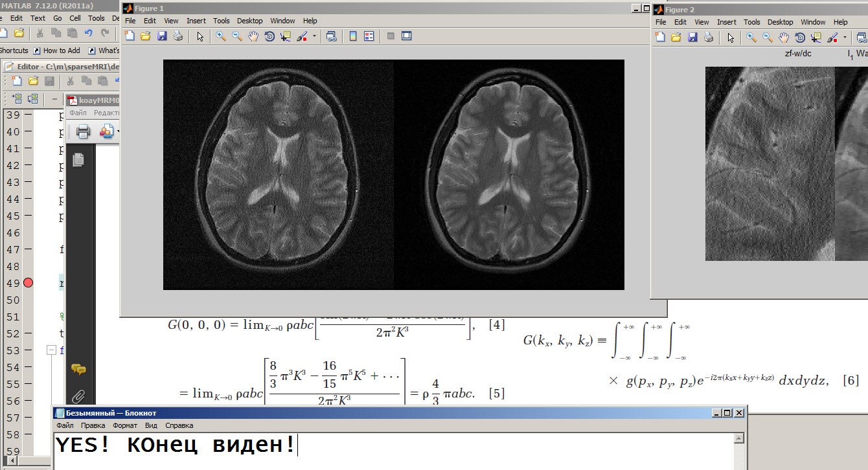Toggle Show Plot Tools in Figure 1
The width and height of the screenshot is (868, 470).
(407, 36)
